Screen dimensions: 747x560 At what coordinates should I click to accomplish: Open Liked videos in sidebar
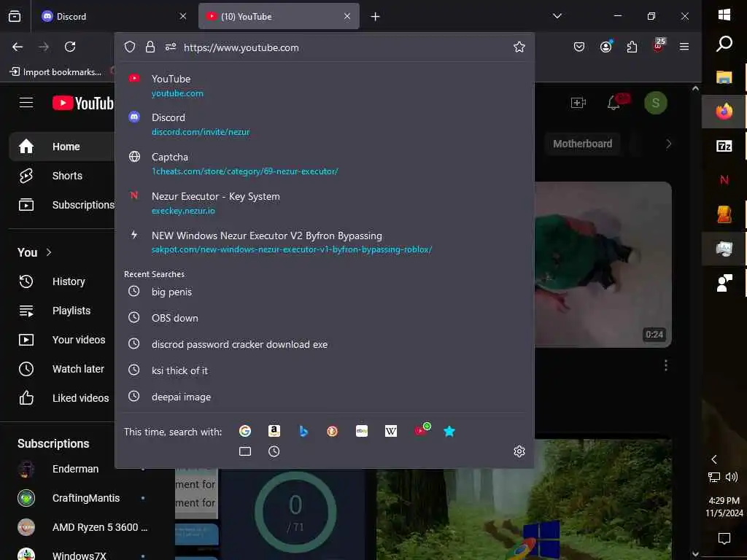[x=62, y=397]
